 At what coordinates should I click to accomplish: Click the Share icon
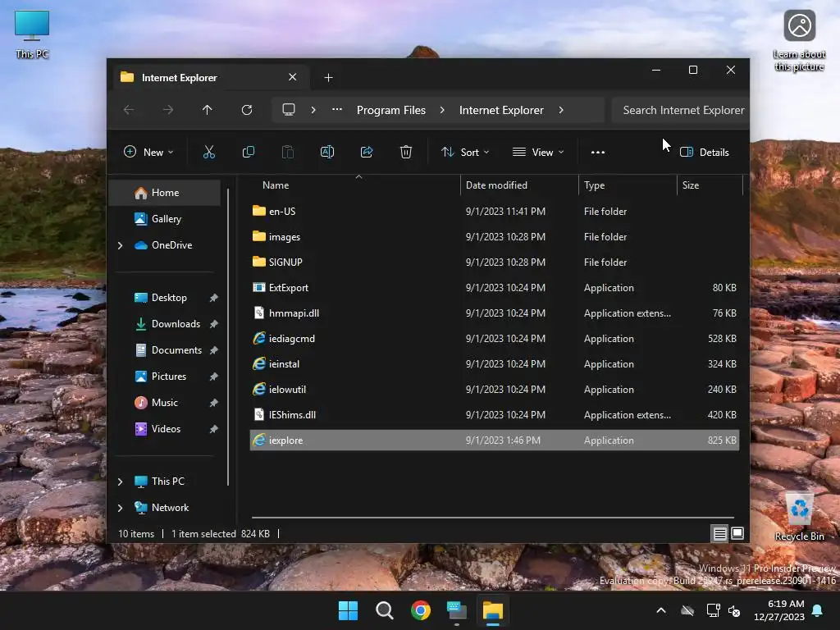[367, 152]
